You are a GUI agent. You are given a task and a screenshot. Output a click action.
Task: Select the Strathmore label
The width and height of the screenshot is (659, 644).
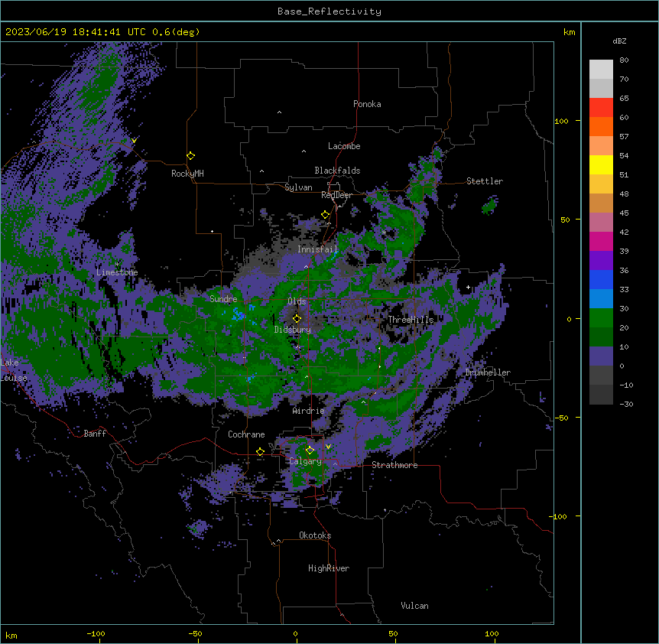(394, 465)
